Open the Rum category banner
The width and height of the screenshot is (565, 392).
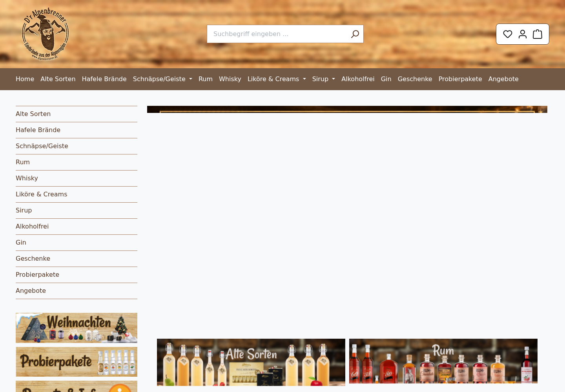pyautogui.click(x=443, y=361)
